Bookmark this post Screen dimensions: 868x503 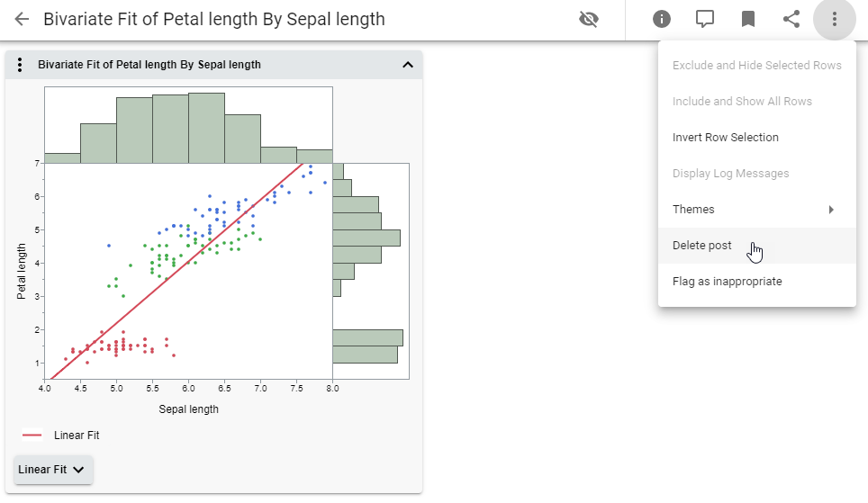748,19
